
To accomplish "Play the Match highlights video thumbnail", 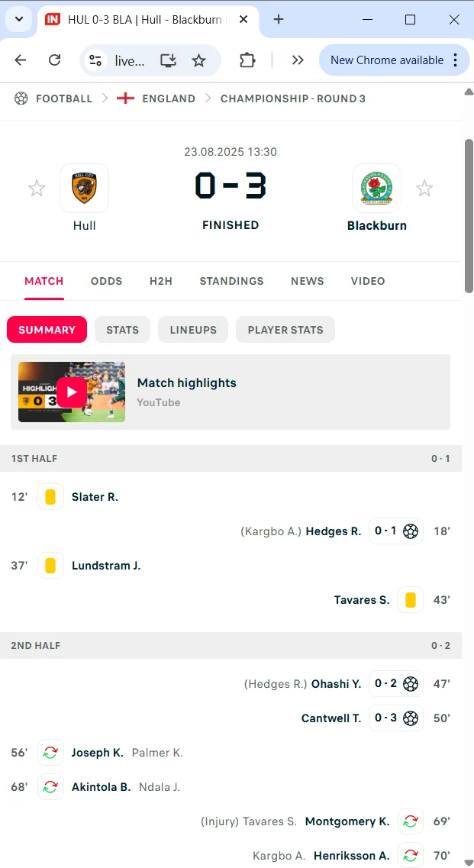I will (72, 392).
